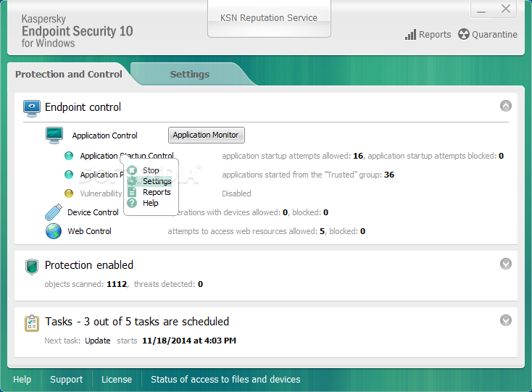The width and height of the screenshot is (532, 392).
Task: Collapse the Endpoint control section
Action: point(505,106)
